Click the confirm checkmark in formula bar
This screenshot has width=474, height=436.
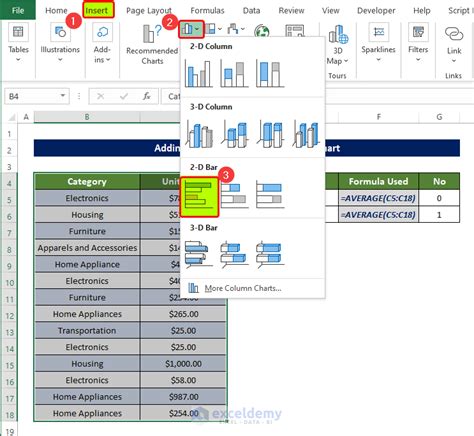124,96
